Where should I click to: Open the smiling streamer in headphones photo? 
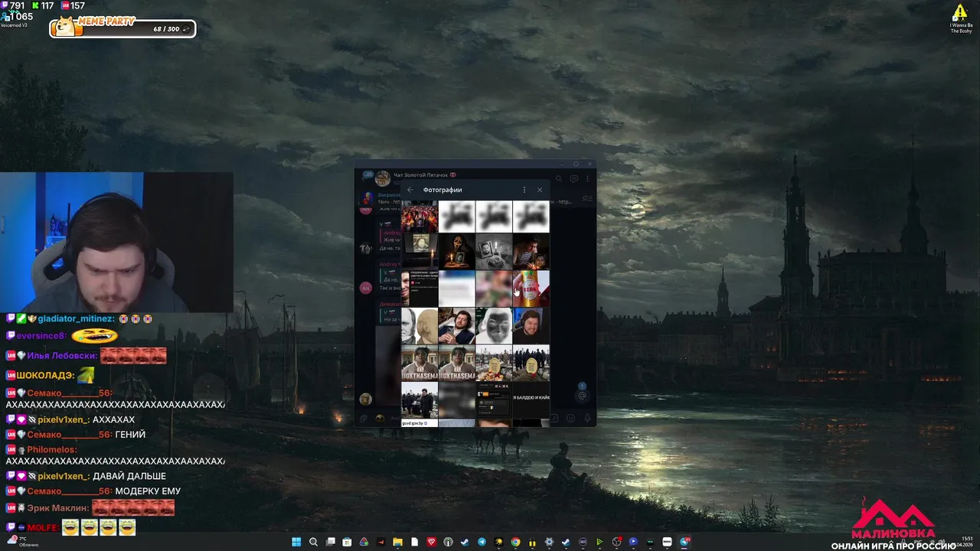point(531,326)
